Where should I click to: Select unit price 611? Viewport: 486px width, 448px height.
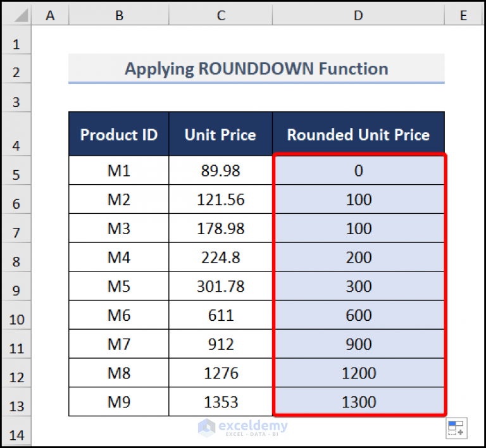[221, 314]
